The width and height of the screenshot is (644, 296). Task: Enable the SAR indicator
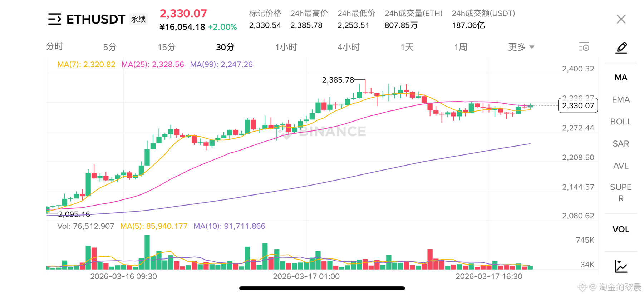[x=621, y=144]
